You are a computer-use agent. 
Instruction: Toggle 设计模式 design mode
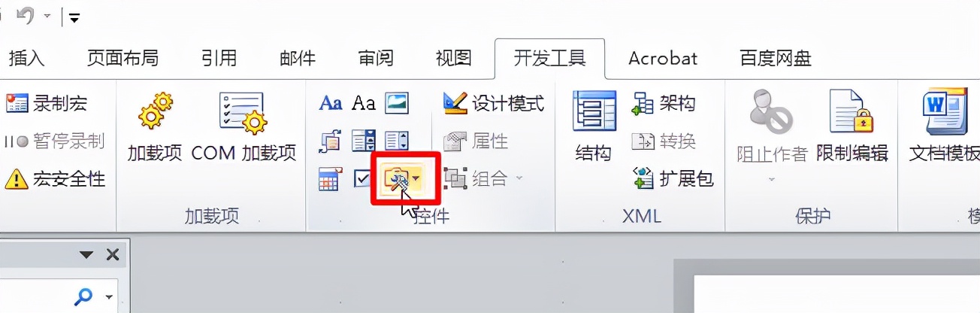coord(494,103)
